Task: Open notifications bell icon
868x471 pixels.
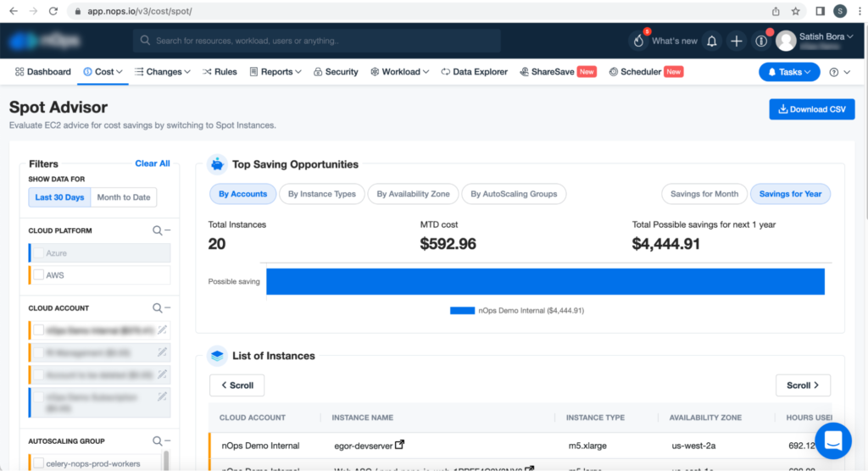Action: pos(712,41)
